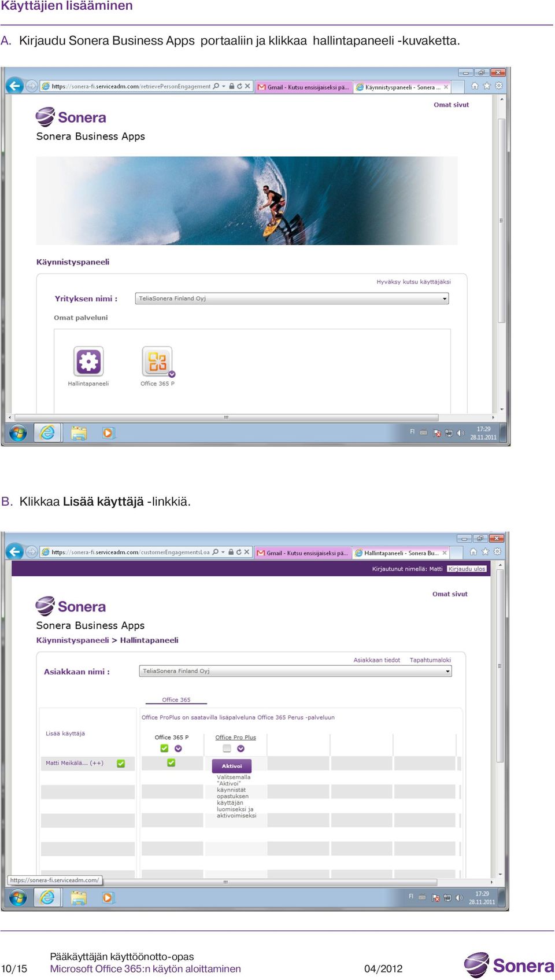The width and height of the screenshot is (555, 980).
Task: Stop loading the retrievePersonEngagement page
Action: pos(247,86)
